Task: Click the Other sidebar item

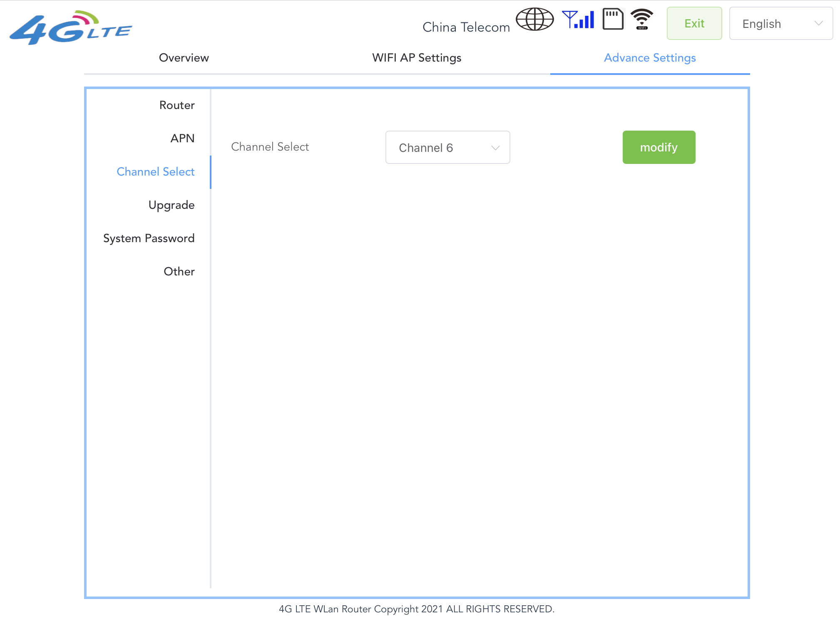Action: tap(179, 272)
